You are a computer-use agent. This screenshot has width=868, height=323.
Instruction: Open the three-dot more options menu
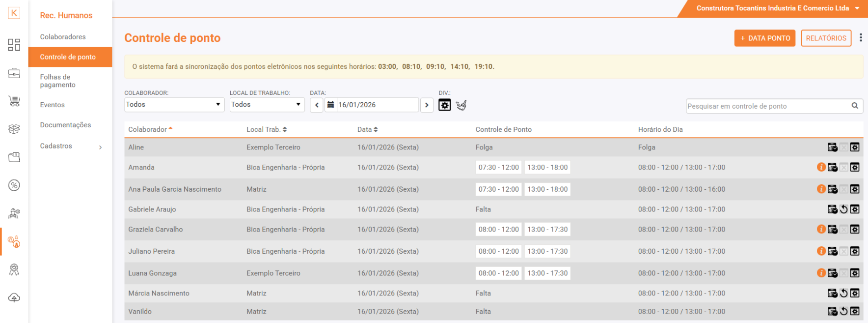[861, 38]
